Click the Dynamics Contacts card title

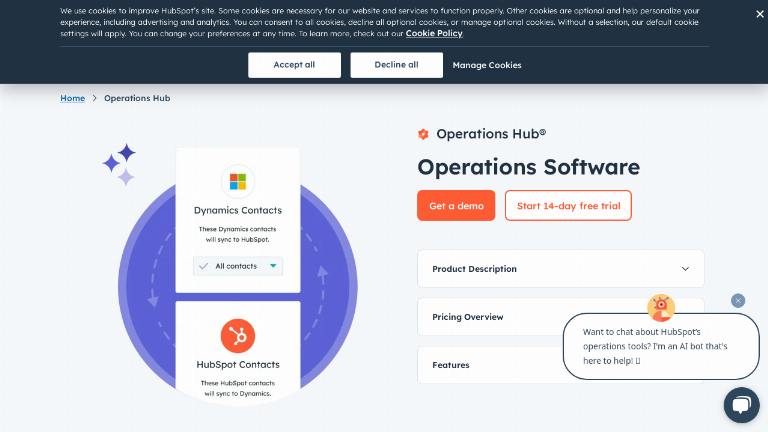click(238, 211)
